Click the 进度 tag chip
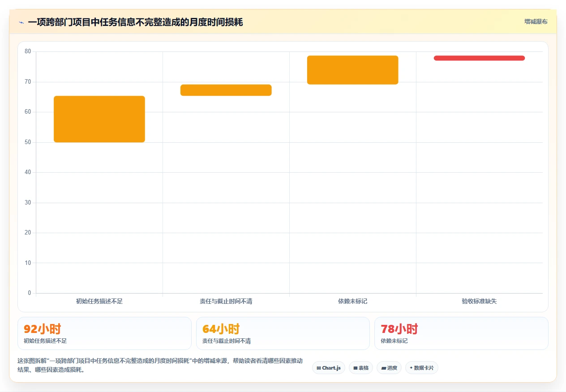This screenshot has height=392, width=566. tap(389, 368)
